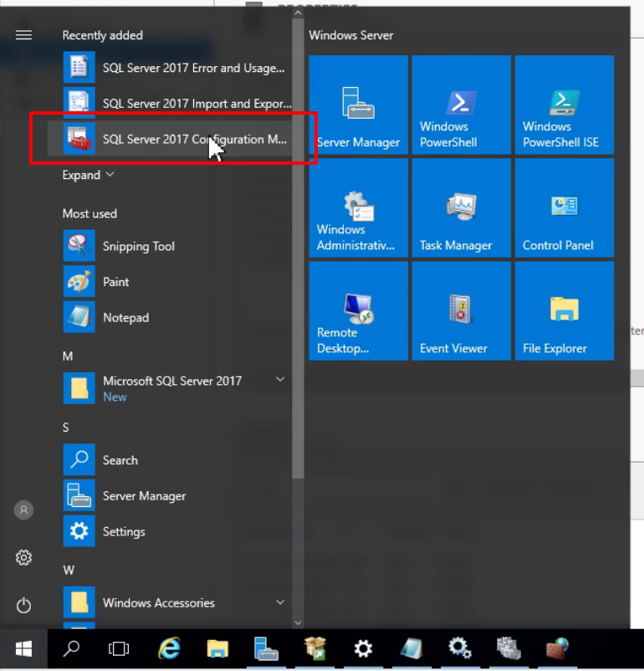The height and width of the screenshot is (671, 644).
Task: Click the letter M group header
Action: pos(68,356)
